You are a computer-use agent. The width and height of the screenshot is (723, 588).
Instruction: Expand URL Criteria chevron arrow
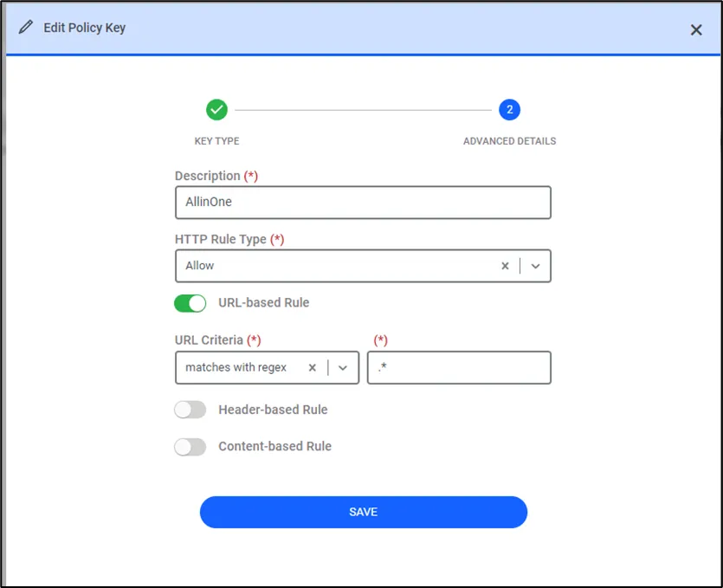[343, 367]
